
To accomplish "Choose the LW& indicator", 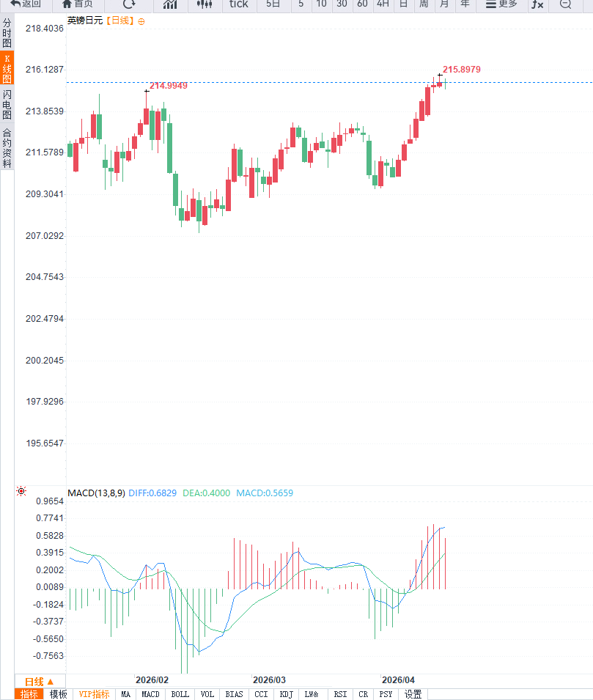I will (312, 694).
